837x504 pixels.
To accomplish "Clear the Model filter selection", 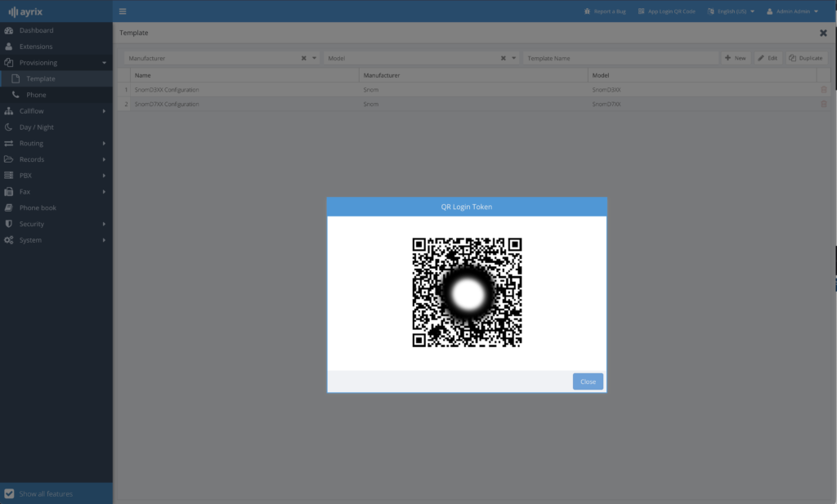I will click(504, 58).
